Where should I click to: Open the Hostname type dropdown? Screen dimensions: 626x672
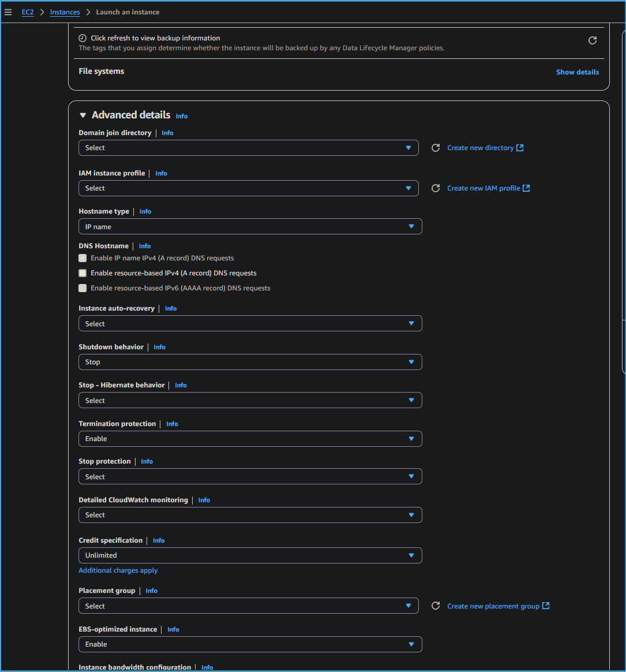tap(250, 226)
